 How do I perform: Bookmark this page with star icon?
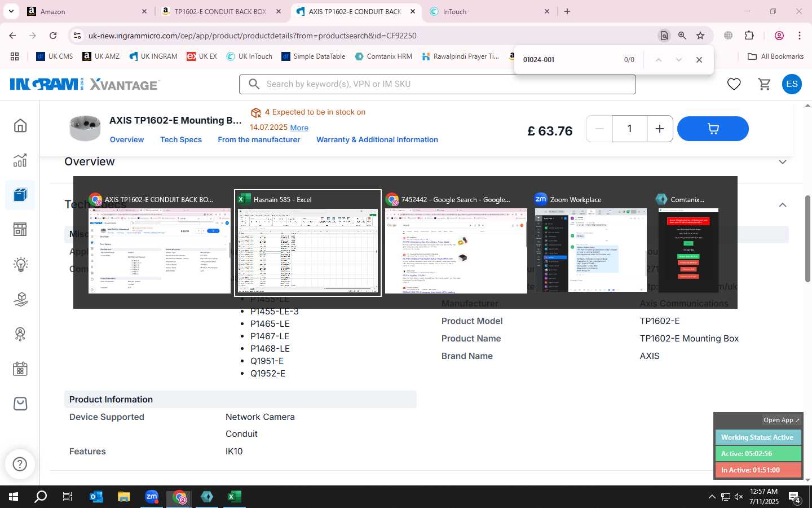click(x=700, y=36)
